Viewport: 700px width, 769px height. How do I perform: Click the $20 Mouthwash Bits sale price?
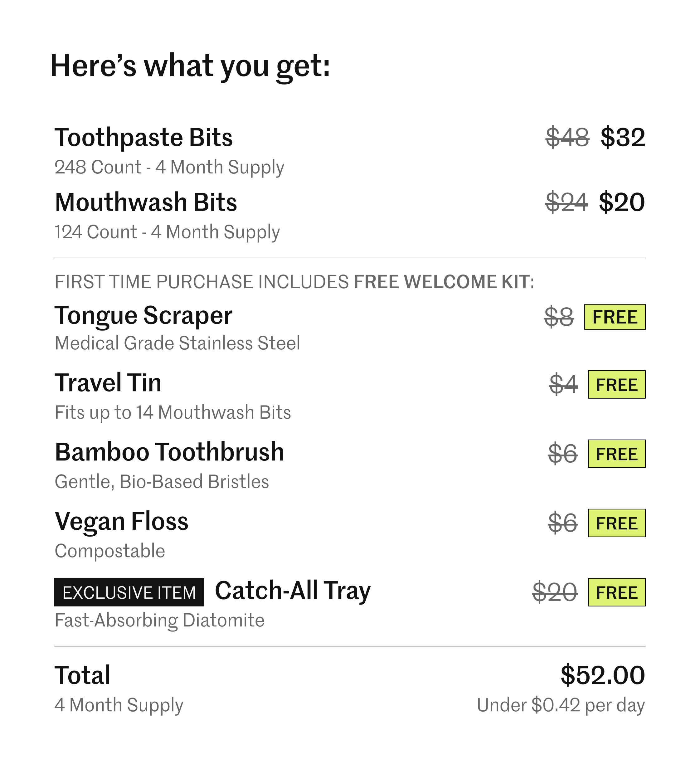(622, 202)
